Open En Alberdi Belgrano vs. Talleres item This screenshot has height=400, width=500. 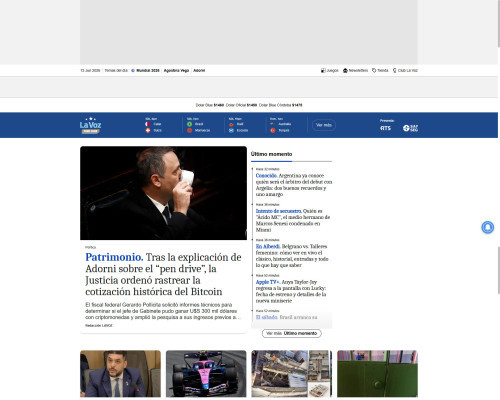(x=292, y=256)
